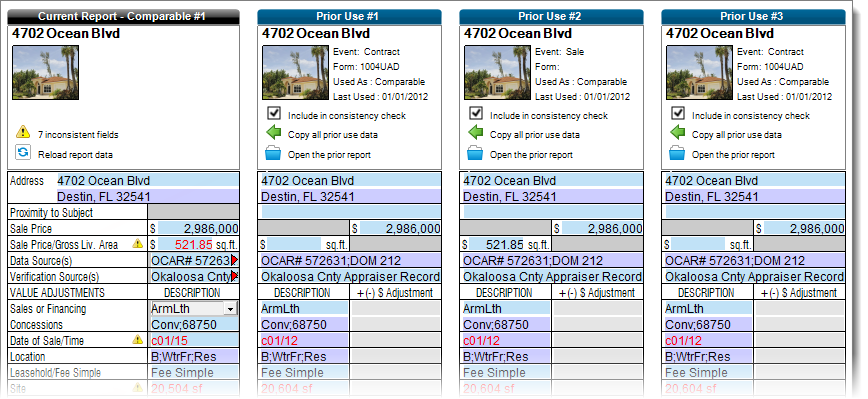Click Prior Use #2 521.85 sq.ft. field
Image resolution: width=868 pixels, height=399 pixels.
point(496,244)
